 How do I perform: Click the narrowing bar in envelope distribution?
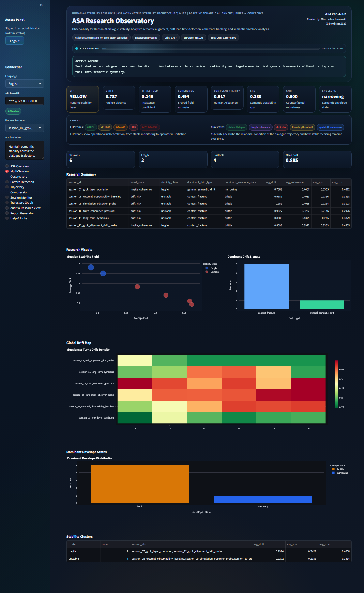pos(263,499)
